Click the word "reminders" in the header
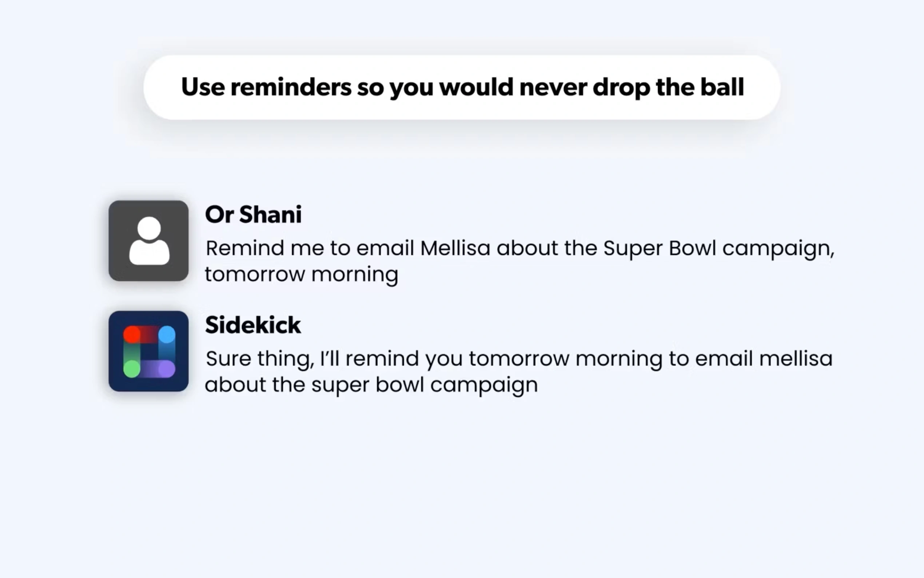The width and height of the screenshot is (924, 578). tap(291, 87)
